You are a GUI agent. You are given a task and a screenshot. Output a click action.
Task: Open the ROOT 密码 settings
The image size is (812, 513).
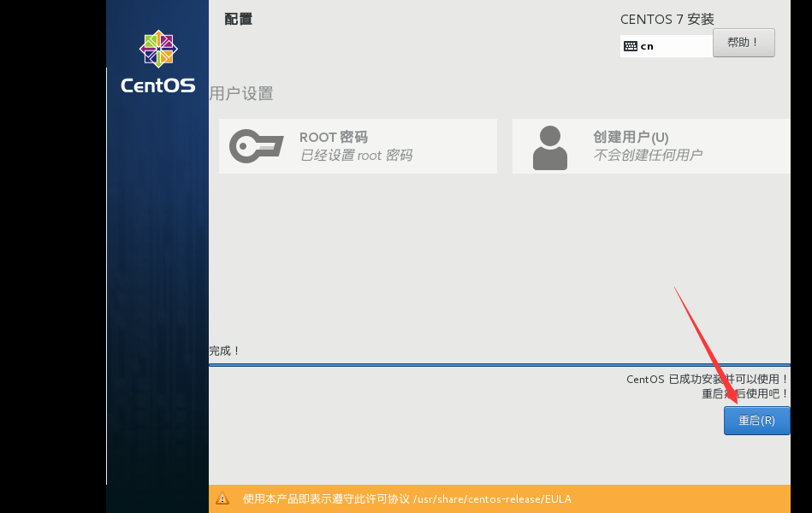358,146
